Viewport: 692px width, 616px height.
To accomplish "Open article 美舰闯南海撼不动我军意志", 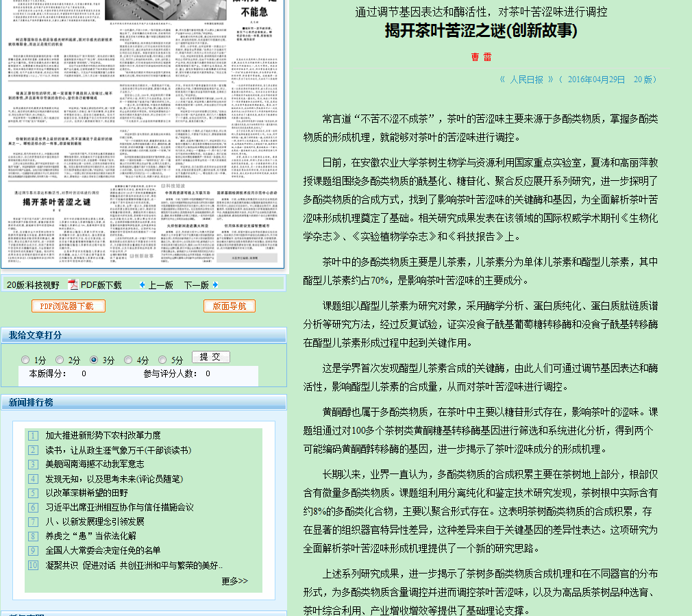I will pos(95,465).
